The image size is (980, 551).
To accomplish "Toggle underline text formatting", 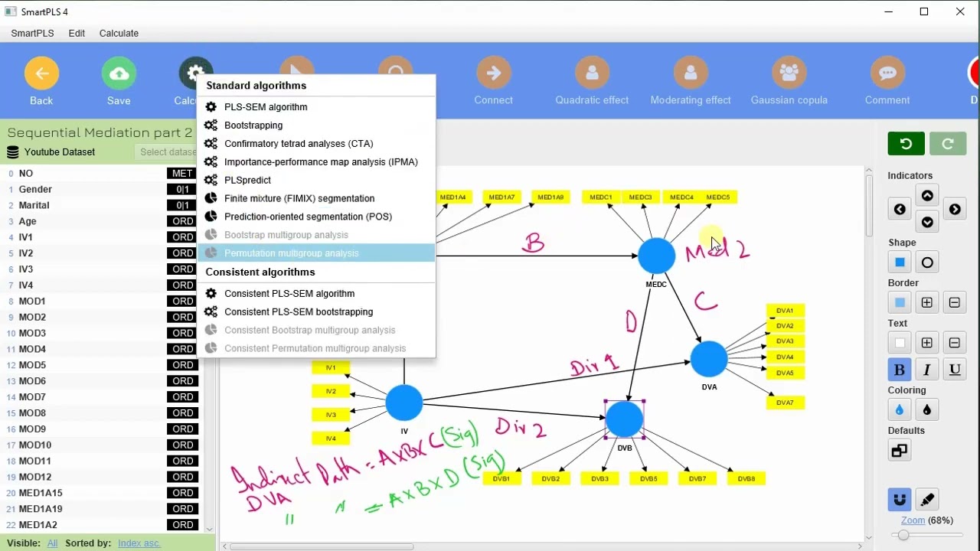I will click(x=955, y=370).
